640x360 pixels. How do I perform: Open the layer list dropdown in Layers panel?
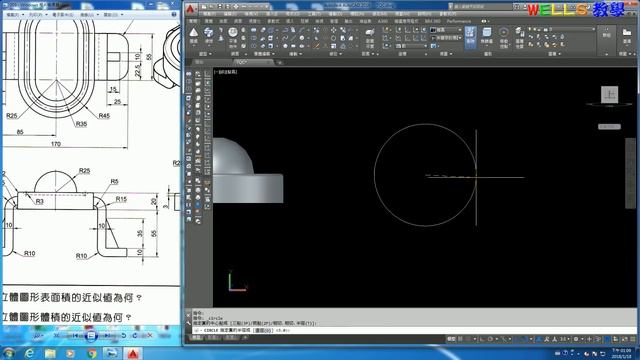561,29
